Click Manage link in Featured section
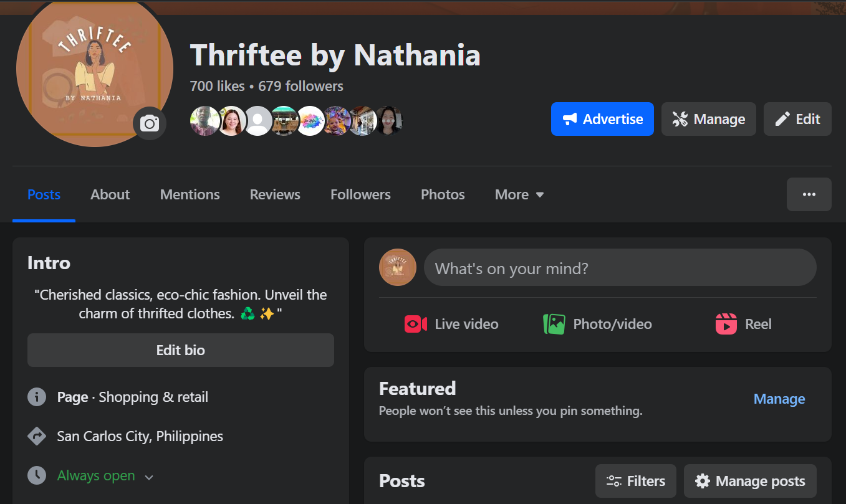Image resolution: width=846 pixels, height=504 pixels. click(x=779, y=399)
